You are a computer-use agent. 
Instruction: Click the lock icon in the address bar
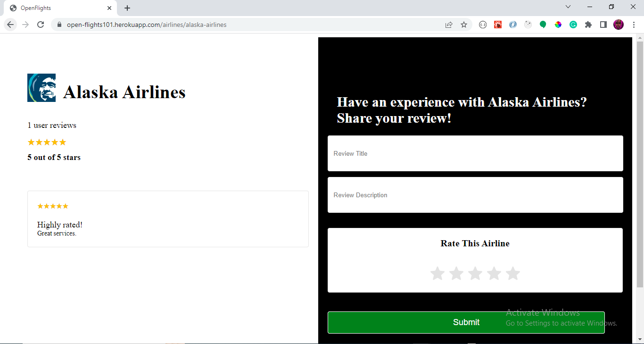pos(59,25)
